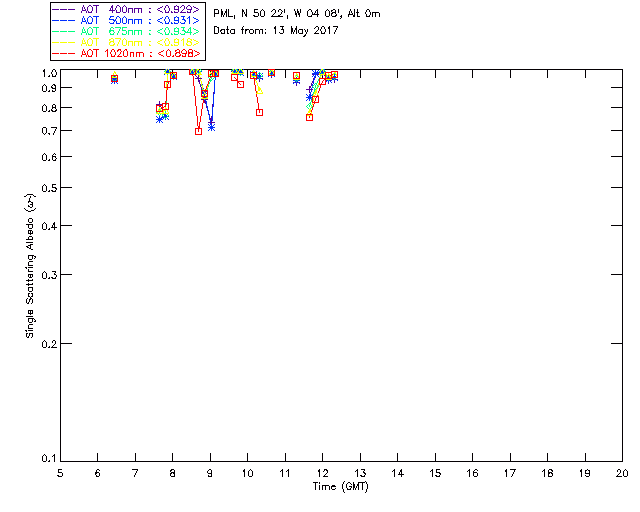Click the AOT 1020nm legend entry
Viewport: 640px width, 512px height.
click(x=126, y=53)
